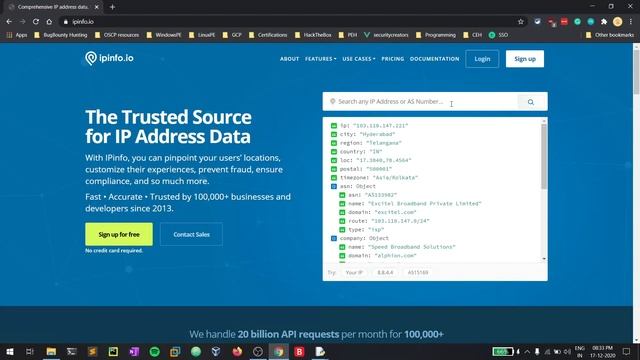Click the Contact Sales button
The height and width of the screenshot is (360, 640).
tap(191, 234)
